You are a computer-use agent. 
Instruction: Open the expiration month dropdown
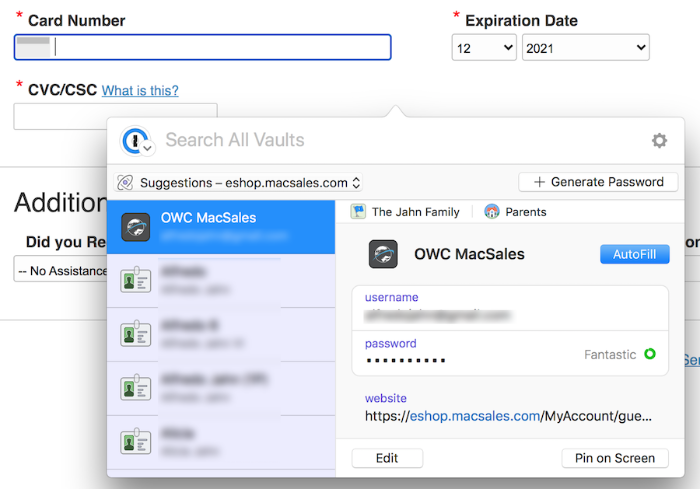484,47
